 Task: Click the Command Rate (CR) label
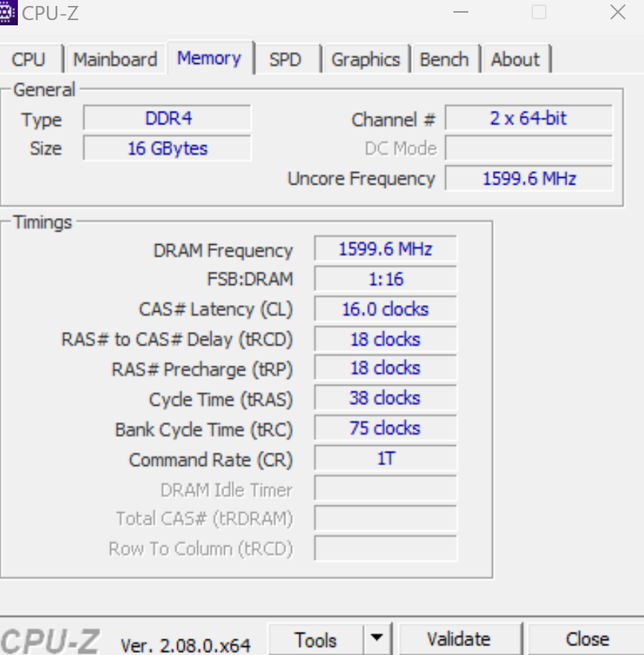[211, 460]
